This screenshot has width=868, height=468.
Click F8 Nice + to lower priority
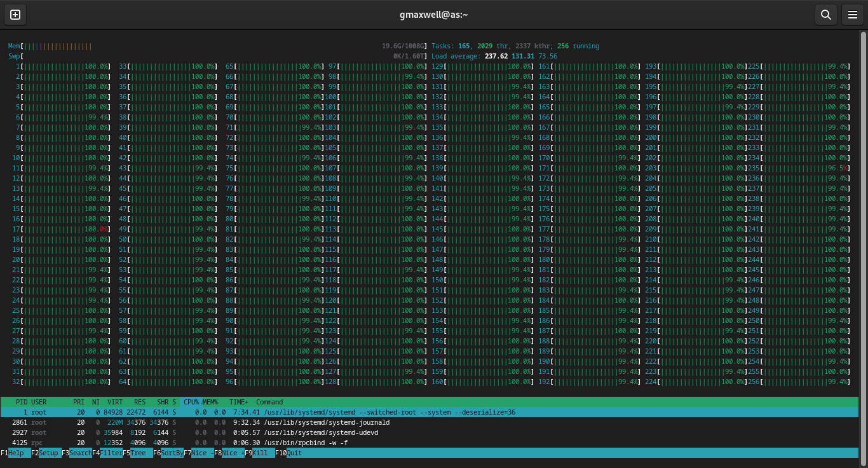[x=233, y=453]
